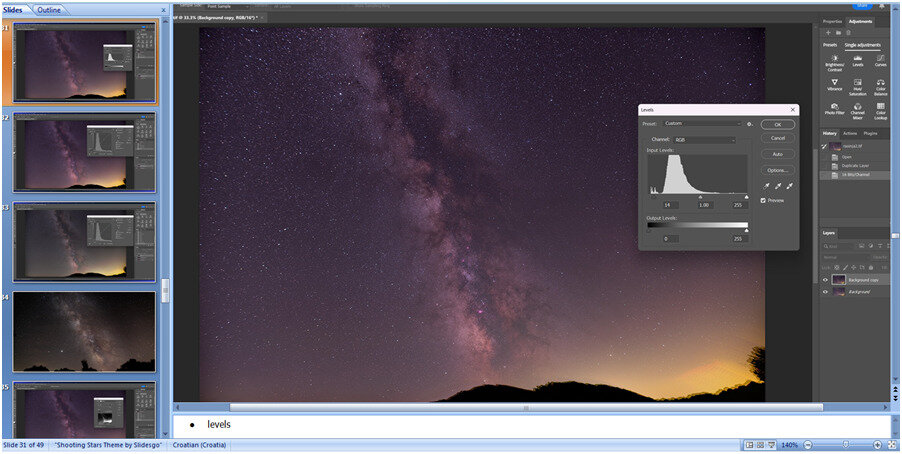Hide the Background copy layer

[x=825, y=280]
